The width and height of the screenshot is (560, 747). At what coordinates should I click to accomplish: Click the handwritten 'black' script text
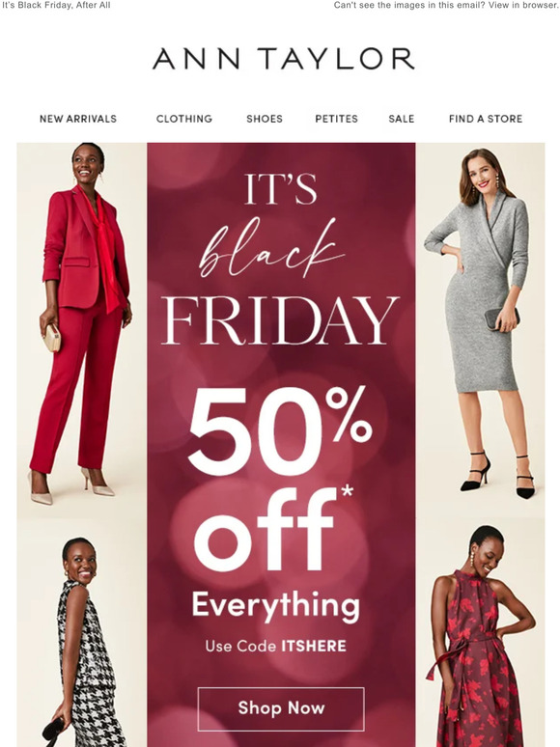tap(271, 248)
